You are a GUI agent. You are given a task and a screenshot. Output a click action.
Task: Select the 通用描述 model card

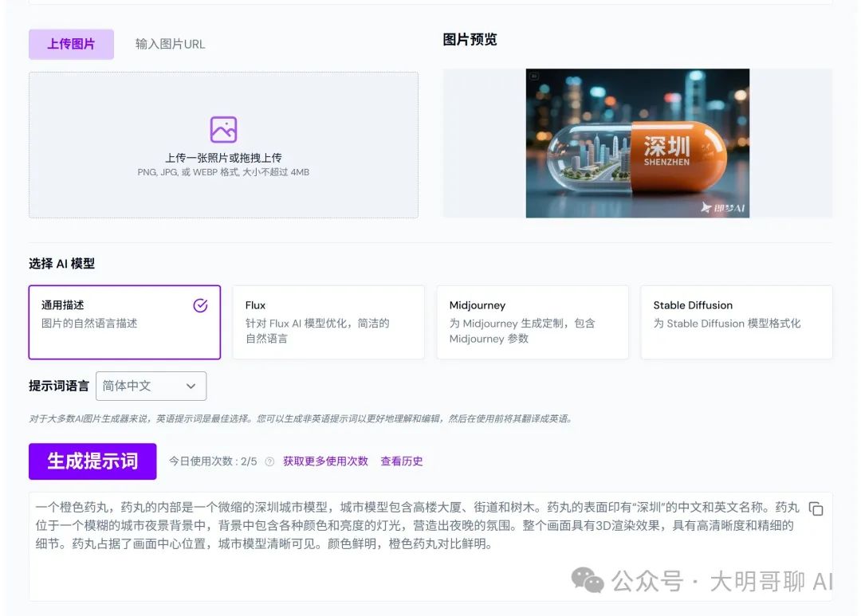click(124, 322)
